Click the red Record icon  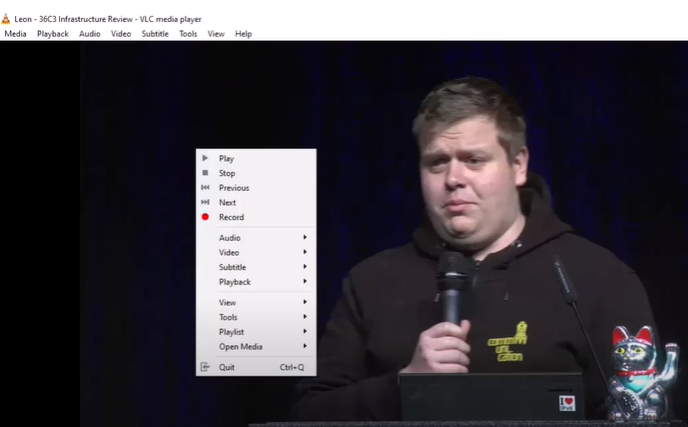(205, 217)
